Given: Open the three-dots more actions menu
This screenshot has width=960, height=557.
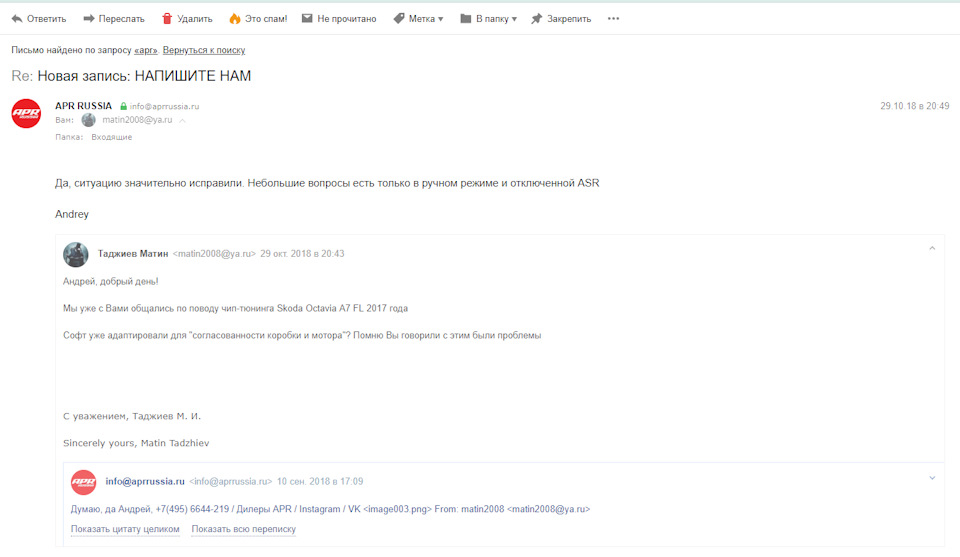Looking at the screenshot, I should tap(613, 18).
